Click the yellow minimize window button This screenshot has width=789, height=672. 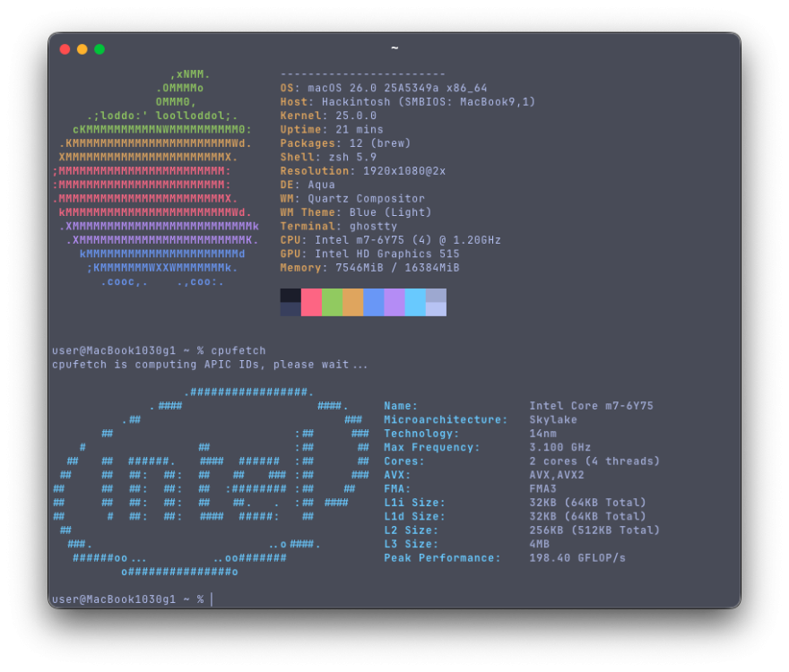point(82,48)
